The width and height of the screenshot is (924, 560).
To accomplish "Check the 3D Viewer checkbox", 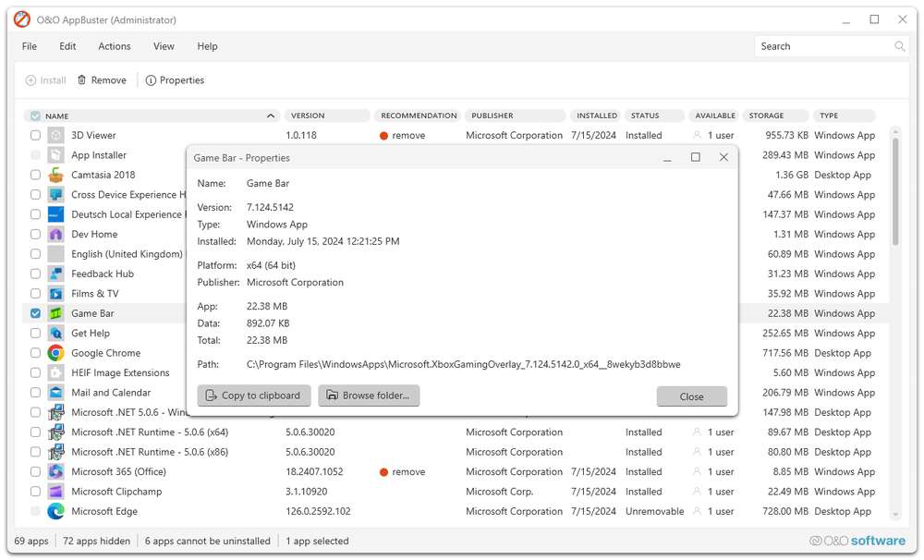I will (x=35, y=135).
